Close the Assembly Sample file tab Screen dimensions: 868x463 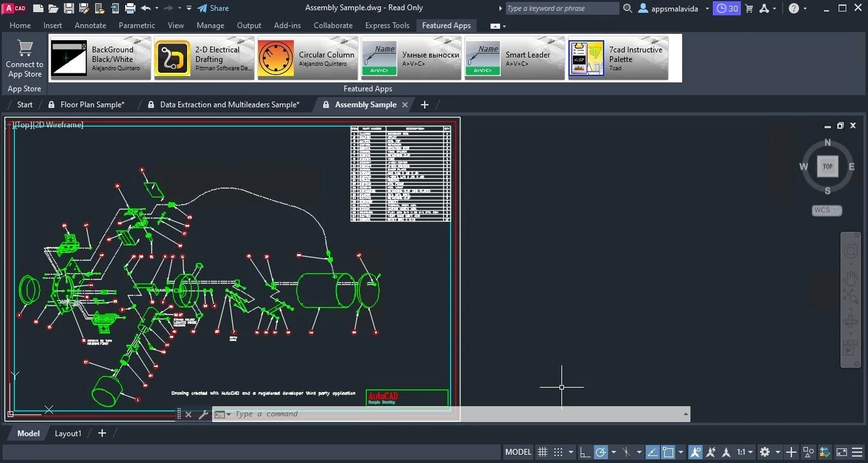click(406, 105)
